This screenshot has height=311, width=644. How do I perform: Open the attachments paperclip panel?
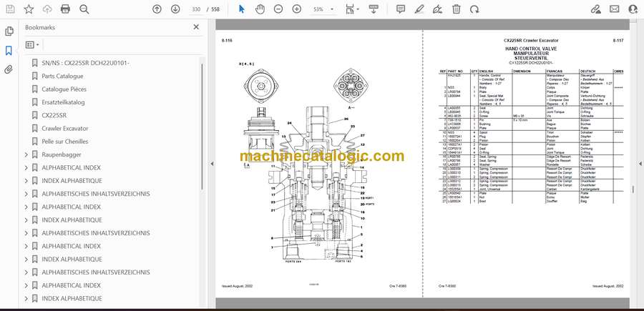(9, 69)
